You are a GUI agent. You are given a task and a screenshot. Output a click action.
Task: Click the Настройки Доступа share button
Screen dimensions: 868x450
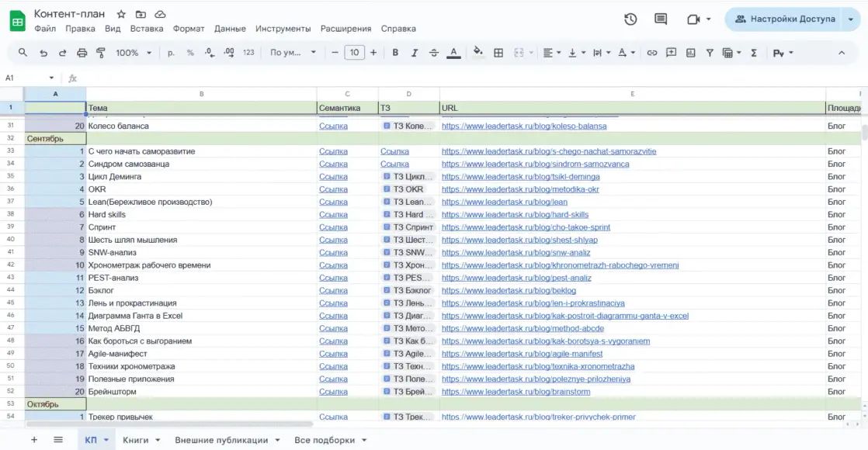(785, 19)
